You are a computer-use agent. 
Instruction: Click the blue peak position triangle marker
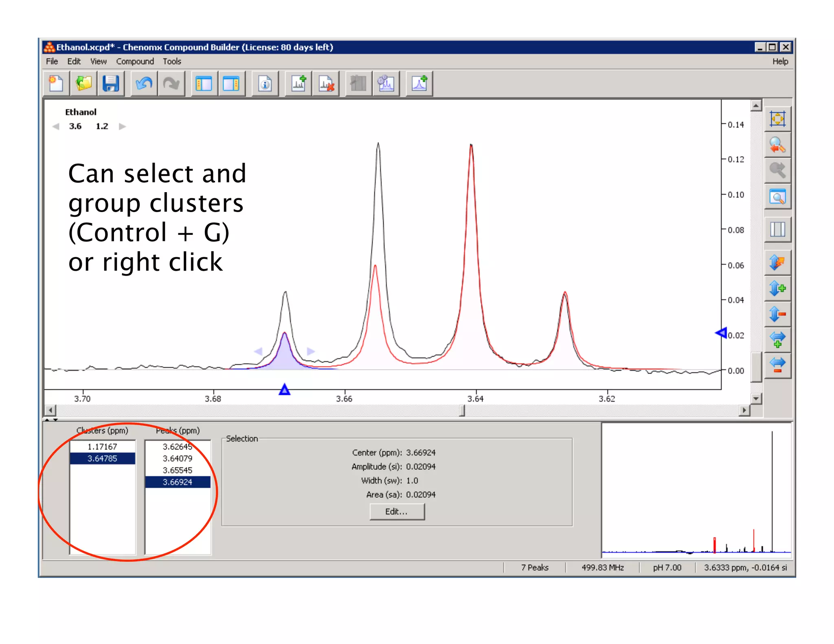(x=285, y=390)
